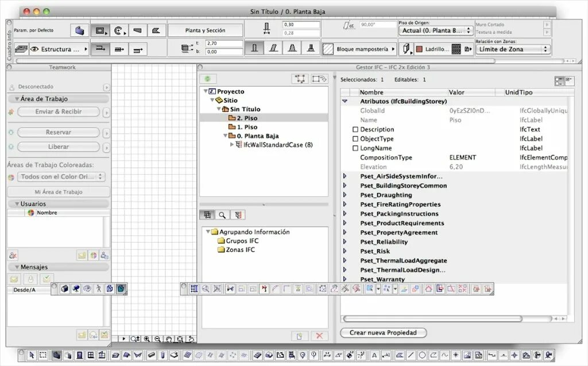Open the 3D window from mini navigator
The height and width of the screenshot is (366, 588).
[64, 289]
